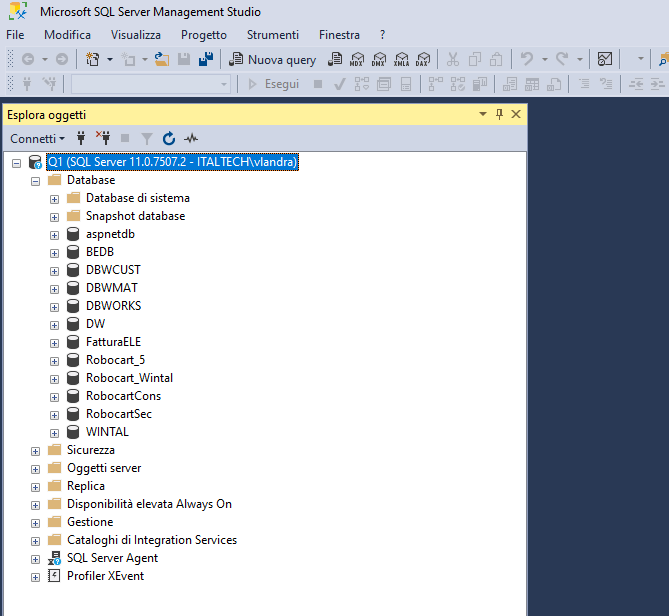Image resolution: width=669 pixels, height=616 pixels.
Task: Select the Oggetti server folder
Action: coord(104,468)
